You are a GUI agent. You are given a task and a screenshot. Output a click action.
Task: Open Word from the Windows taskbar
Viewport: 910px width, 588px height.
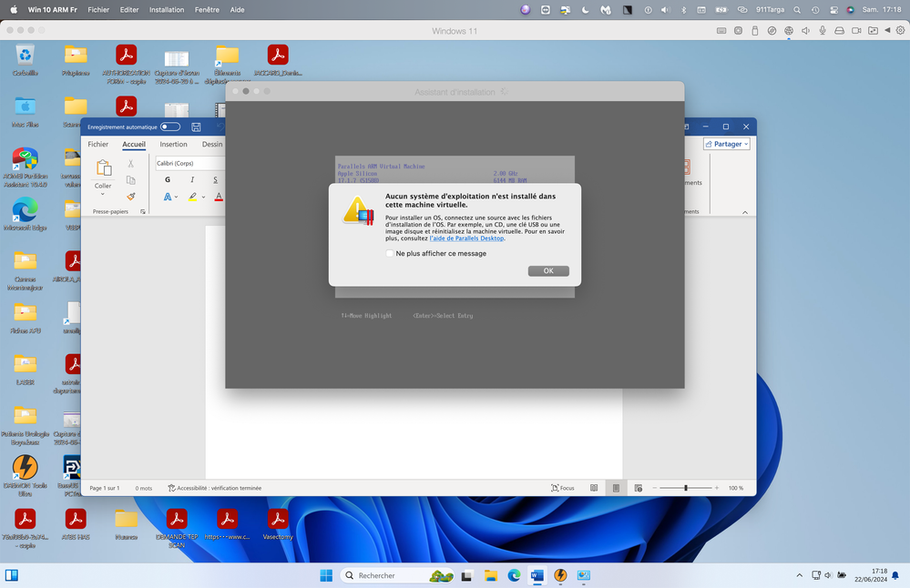537,575
